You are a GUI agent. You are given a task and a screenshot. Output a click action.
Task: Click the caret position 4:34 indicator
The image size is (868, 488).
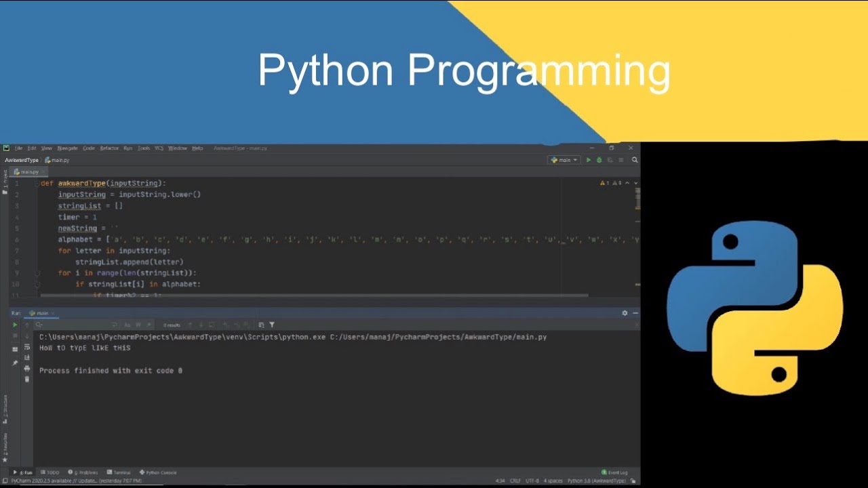(x=500, y=481)
